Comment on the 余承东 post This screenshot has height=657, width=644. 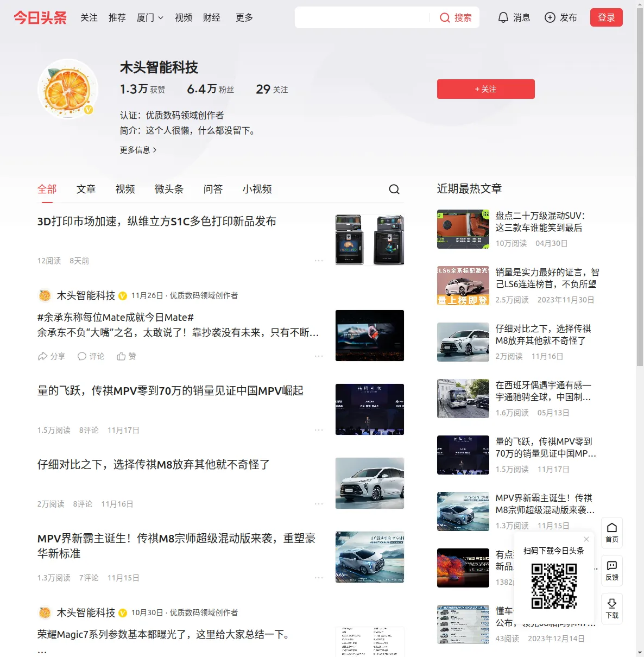coord(91,356)
